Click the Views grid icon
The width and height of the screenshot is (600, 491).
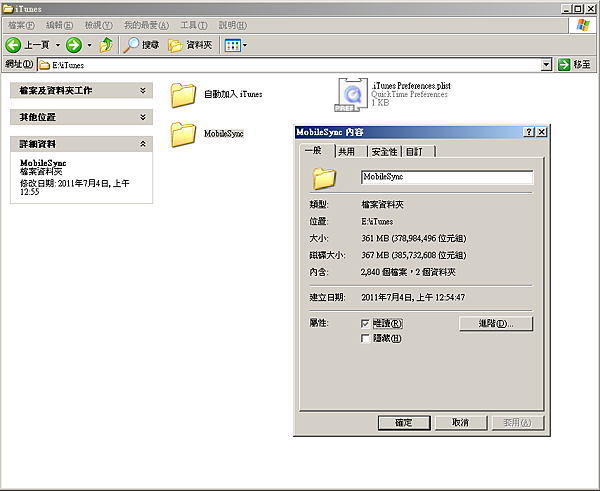tap(232, 46)
